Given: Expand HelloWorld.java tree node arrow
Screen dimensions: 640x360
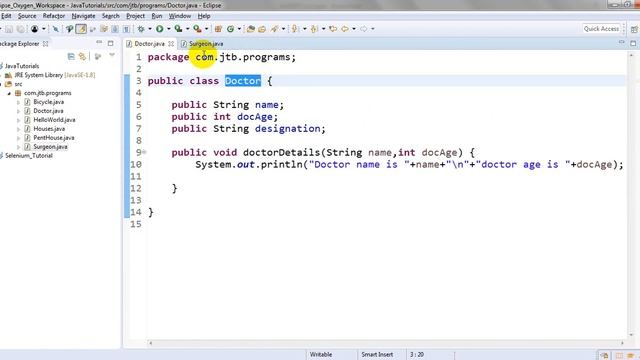Looking at the screenshot, I should click(x=18, y=120).
